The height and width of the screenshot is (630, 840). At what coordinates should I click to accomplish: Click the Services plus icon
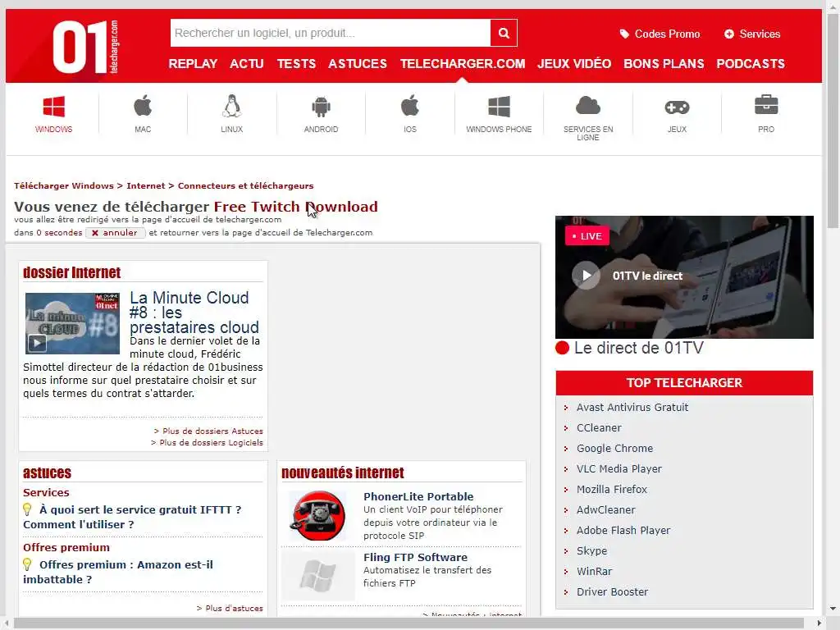pos(729,34)
